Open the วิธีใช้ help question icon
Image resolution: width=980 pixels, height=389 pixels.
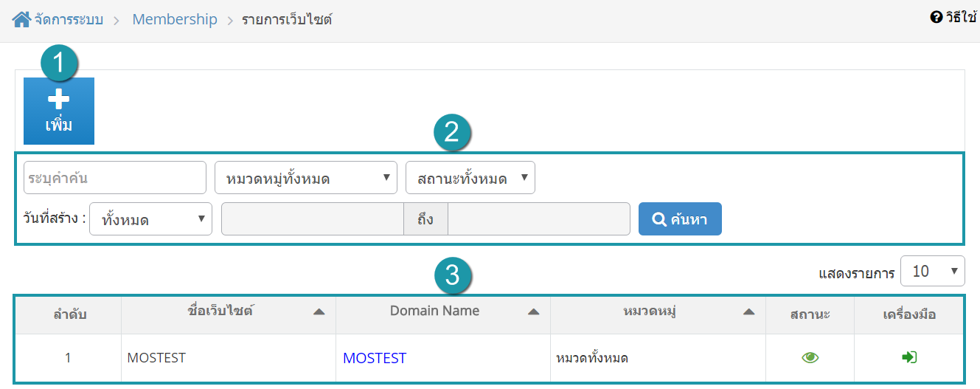pyautogui.click(x=936, y=17)
